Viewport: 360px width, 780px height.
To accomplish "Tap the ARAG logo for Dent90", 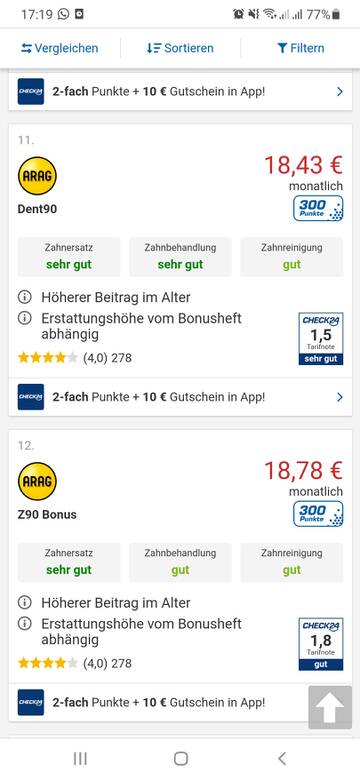I will coord(37,176).
